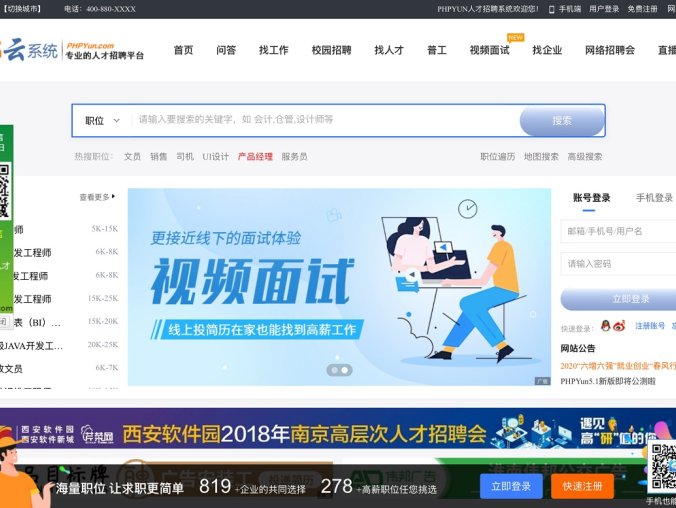Open the 校园招聘 nav item

332,50
